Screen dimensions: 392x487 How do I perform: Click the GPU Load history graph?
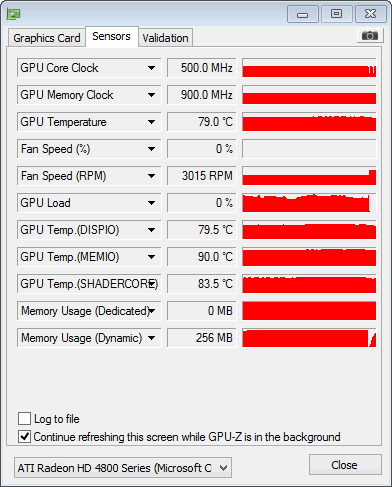pos(309,203)
